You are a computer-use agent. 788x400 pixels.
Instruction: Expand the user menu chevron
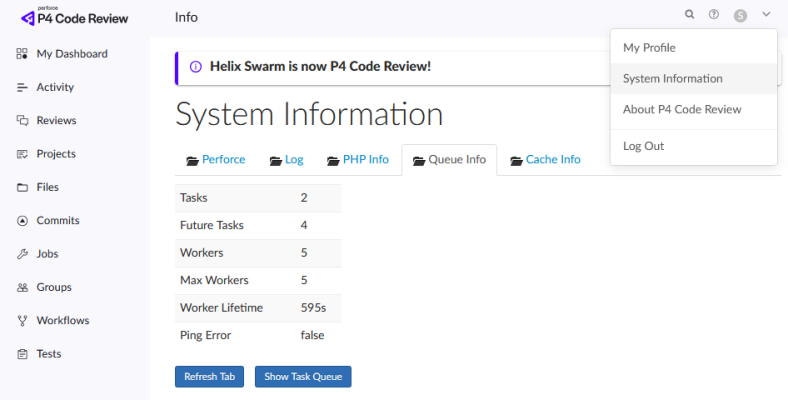[766, 15]
